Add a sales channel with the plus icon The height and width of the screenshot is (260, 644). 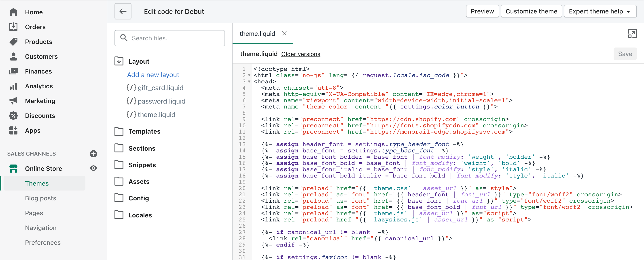pos(93,154)
